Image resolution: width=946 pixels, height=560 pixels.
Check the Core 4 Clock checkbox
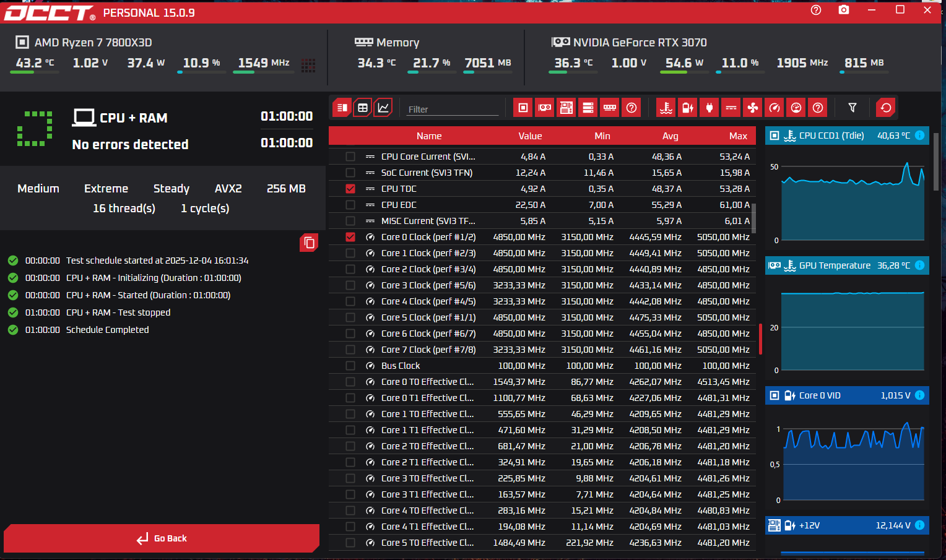tap(350, 301)
